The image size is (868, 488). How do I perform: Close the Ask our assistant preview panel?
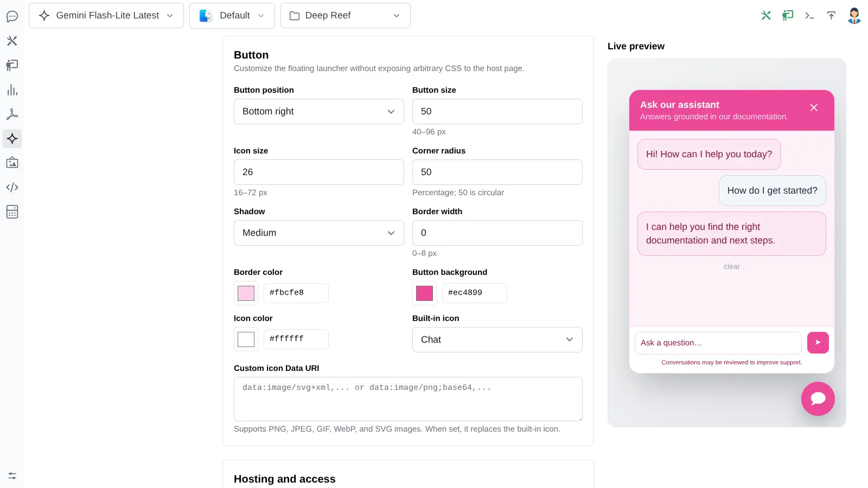pos(814,107)
